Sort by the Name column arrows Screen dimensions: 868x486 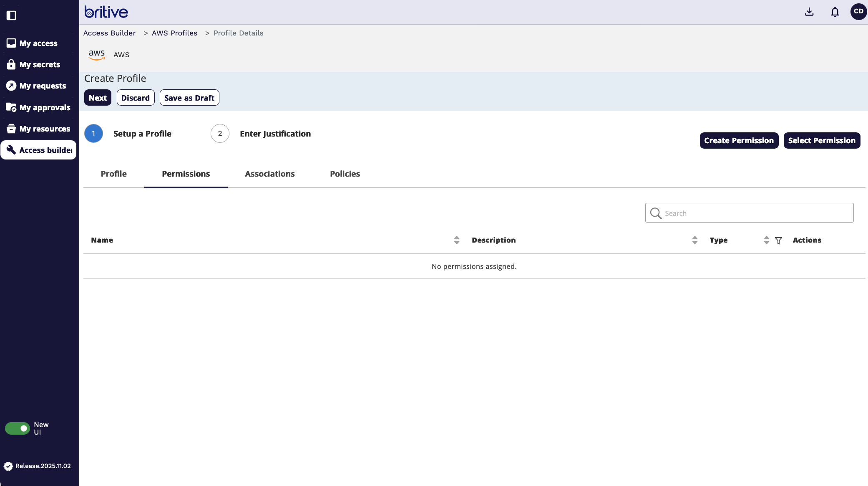pos(456,240)
